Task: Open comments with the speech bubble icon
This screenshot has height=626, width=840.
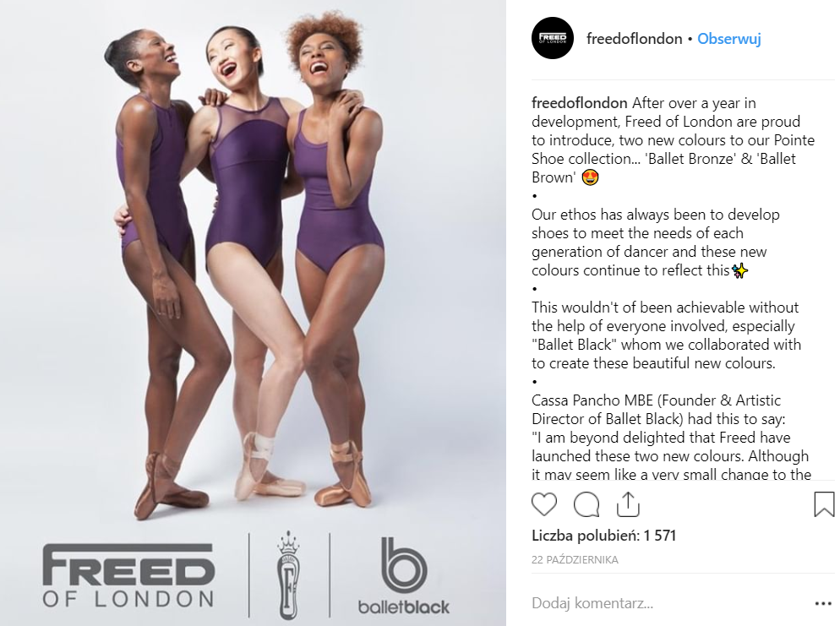Action: coord(586,504)
